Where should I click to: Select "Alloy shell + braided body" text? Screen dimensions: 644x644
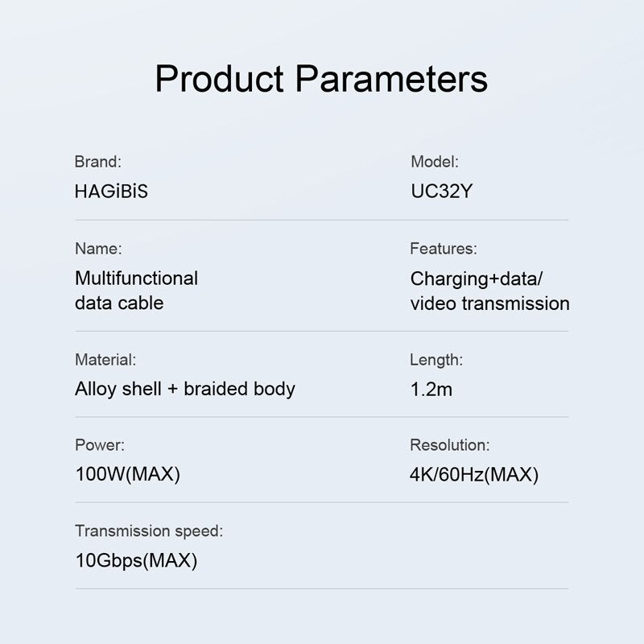[x=185, y=389]
